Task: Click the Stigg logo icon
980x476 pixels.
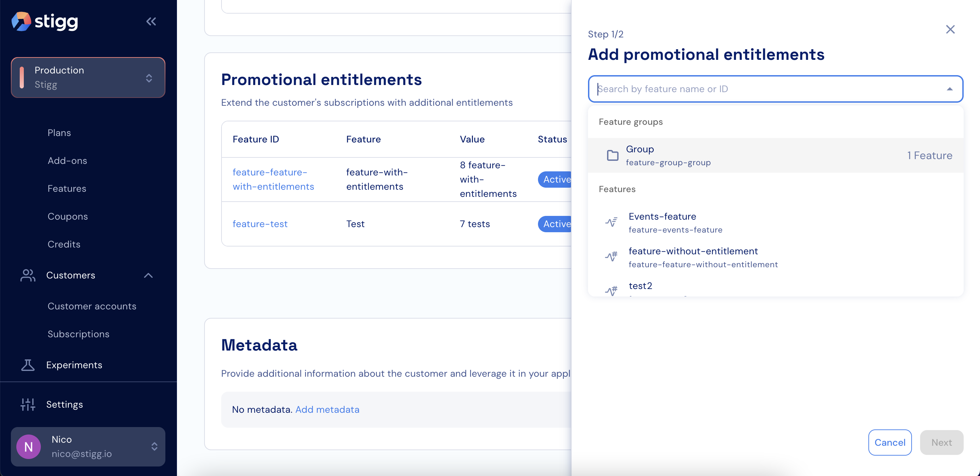Action: pyautogui.click(x=21, y=21)
